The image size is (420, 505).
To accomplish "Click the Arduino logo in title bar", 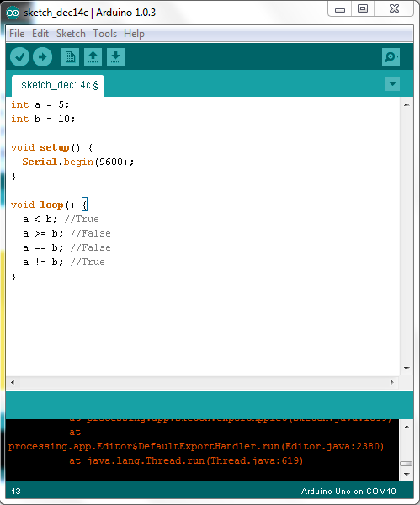I will 13,13.
